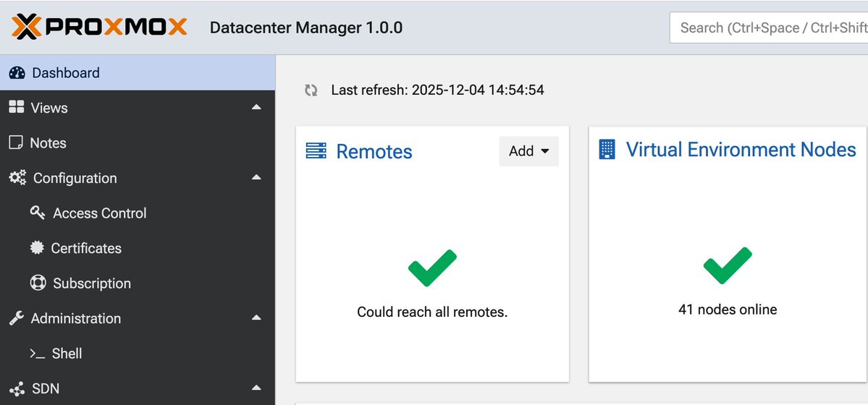Click the green checkmark above 41 nodes online
This screenshot has height=405, width=868.
coord(728,265)
